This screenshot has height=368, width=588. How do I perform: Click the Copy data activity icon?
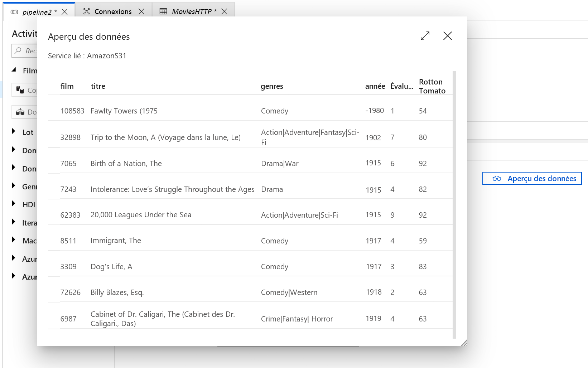(20, 90)
